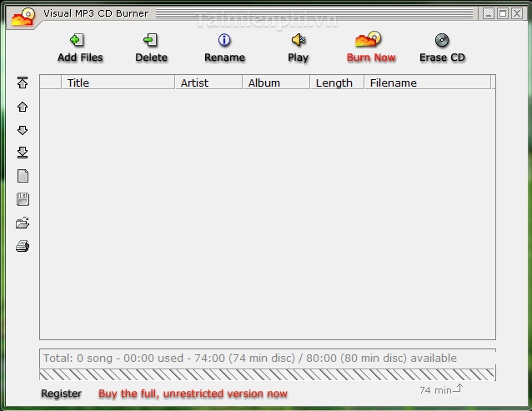Maximize the Visual MP3 CD Burner window

point(503,13)
